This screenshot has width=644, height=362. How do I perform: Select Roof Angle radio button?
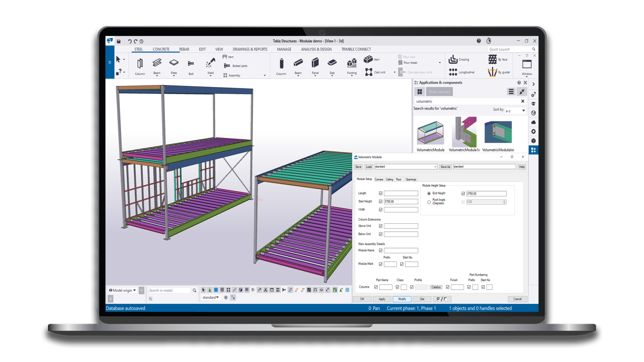coord(429,202)
